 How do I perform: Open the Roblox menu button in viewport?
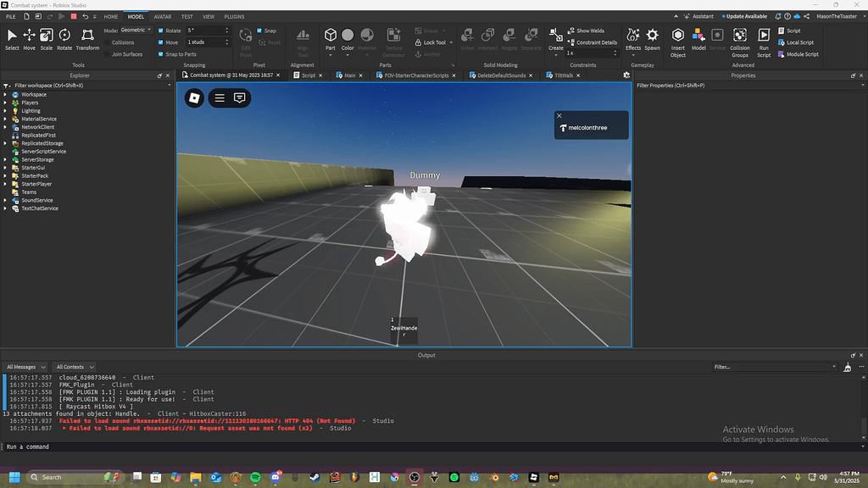[x=194, y=98]
